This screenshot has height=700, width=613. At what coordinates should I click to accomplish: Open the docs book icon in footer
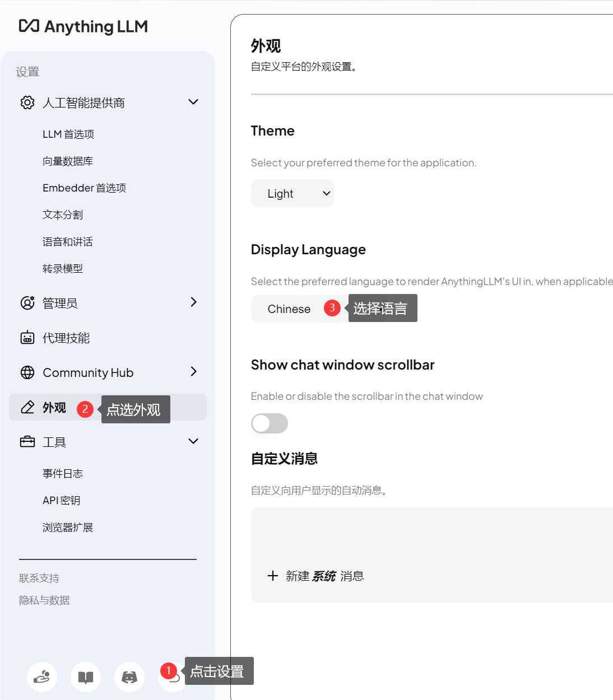(86, 677)
